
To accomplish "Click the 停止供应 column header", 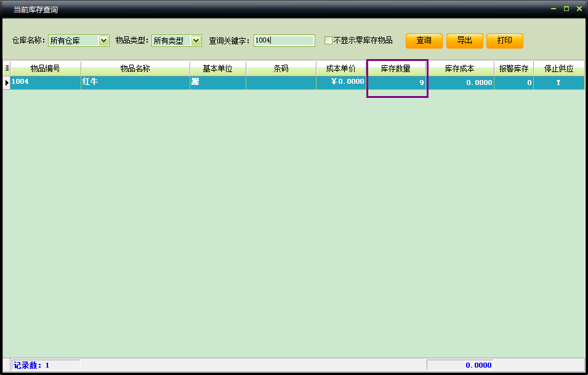I will (x=558, y=68).
